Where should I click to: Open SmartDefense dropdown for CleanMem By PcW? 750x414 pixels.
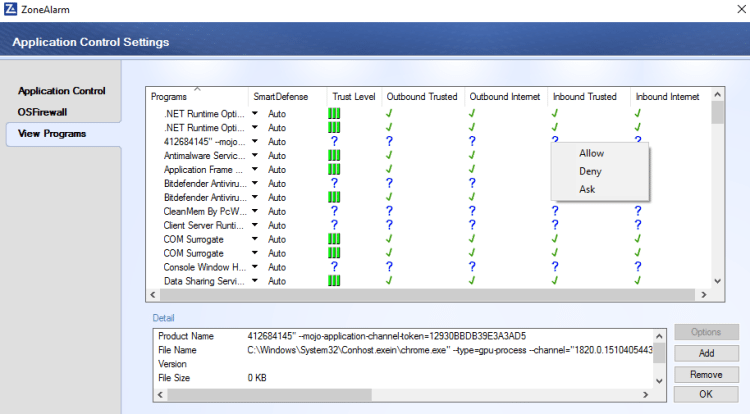255,211
